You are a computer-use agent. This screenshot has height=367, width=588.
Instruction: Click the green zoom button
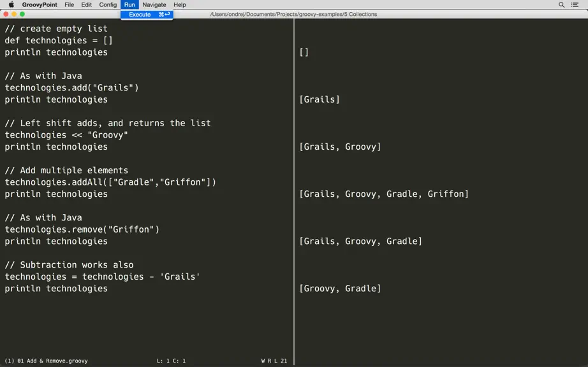[x=22, y=14]
